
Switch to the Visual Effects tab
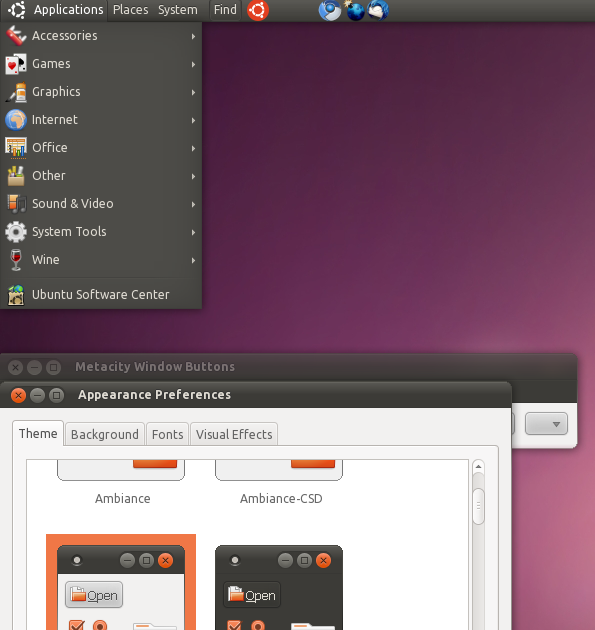[x=234, y=434]
